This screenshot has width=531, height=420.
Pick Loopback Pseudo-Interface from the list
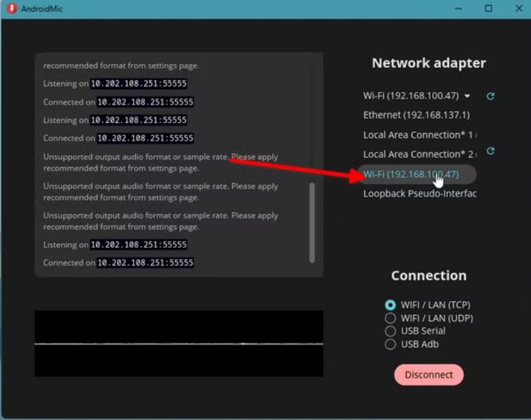coord(419,194)
